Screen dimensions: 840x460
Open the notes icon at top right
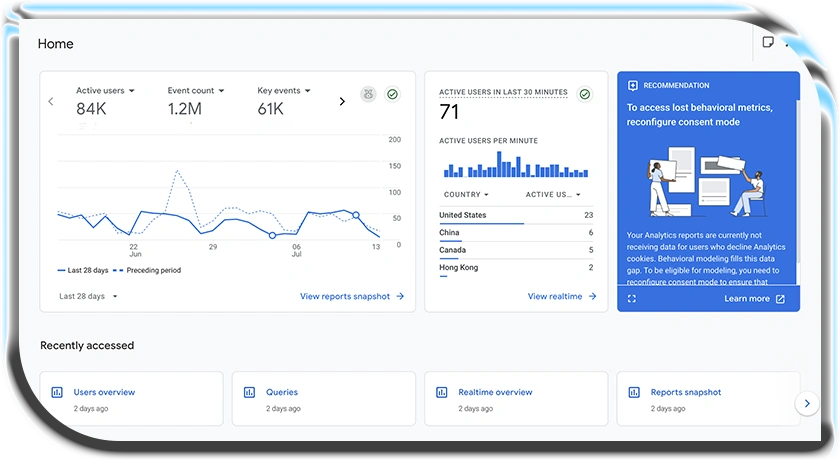(768, 43)
